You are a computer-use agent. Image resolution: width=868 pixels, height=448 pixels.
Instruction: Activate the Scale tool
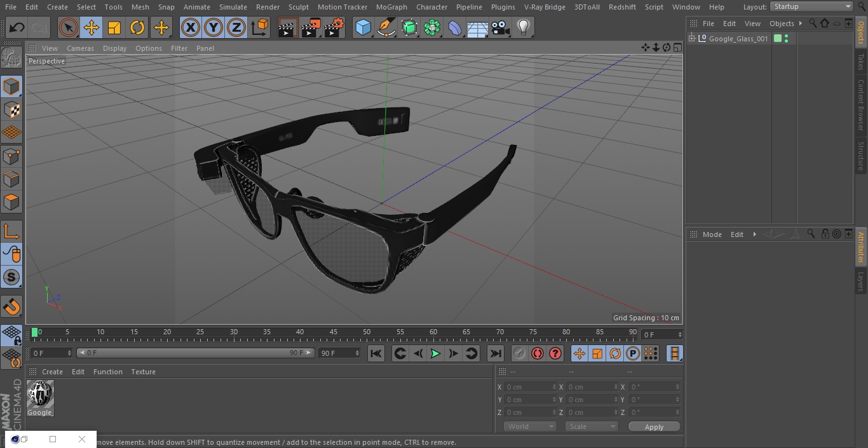114,27
